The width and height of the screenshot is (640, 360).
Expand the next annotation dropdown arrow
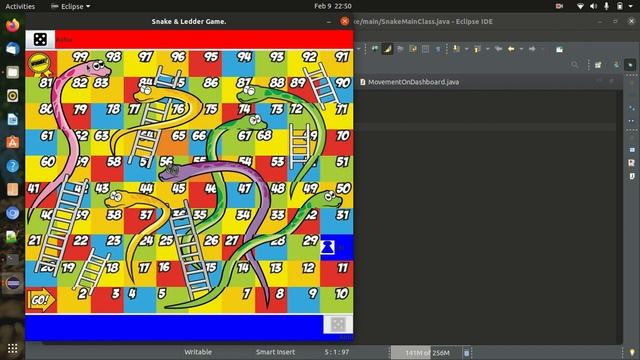[466, 49]
